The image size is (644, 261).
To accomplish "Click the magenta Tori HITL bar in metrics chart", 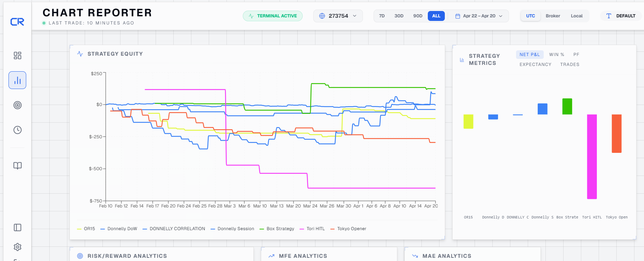I will (x=592, y=156).
